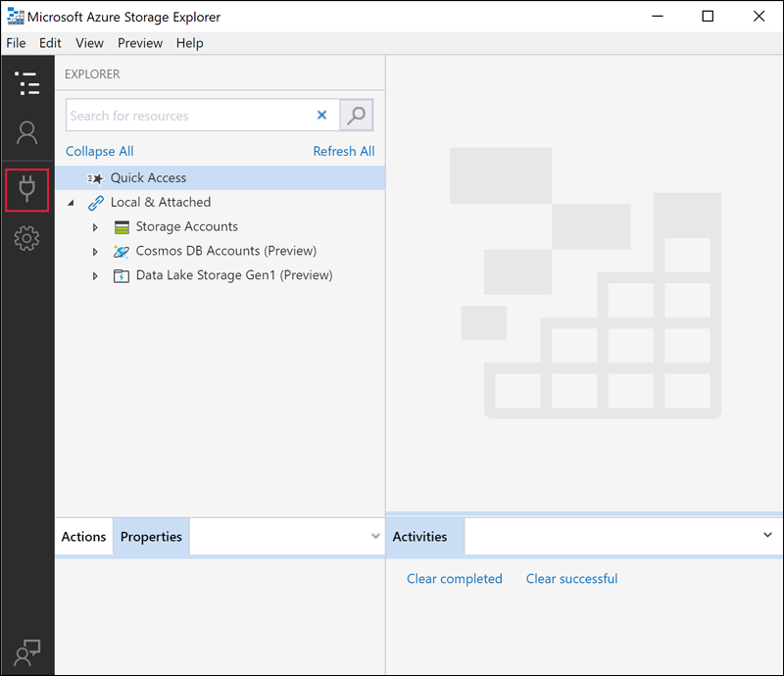Click the Clear completed link
This screenshot has height=676, width=784.
pos(454,578)
